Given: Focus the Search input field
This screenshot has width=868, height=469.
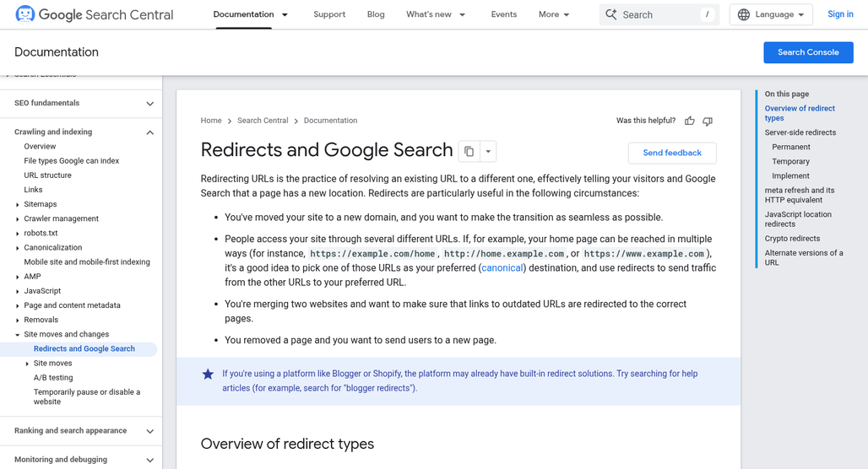Looking at the screenshot, I should coord(659,14).
